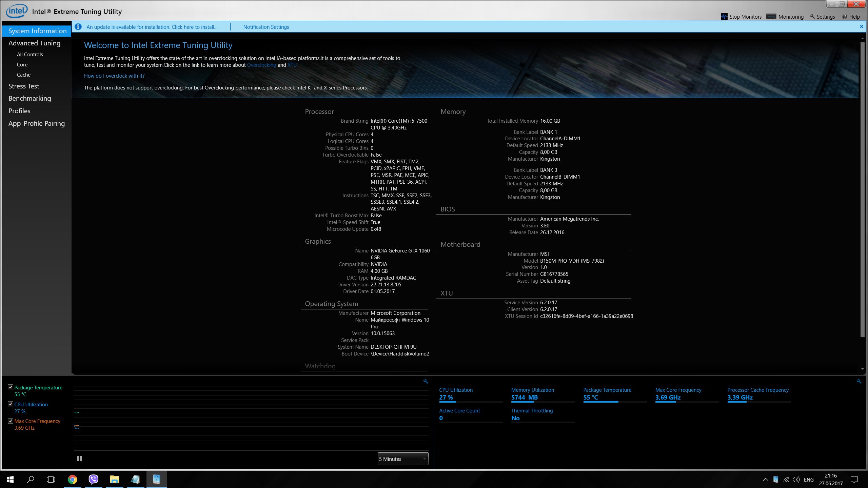This screenshot has width=868, height=488.
Task: Click update available install link
Action: pos(152,27)
